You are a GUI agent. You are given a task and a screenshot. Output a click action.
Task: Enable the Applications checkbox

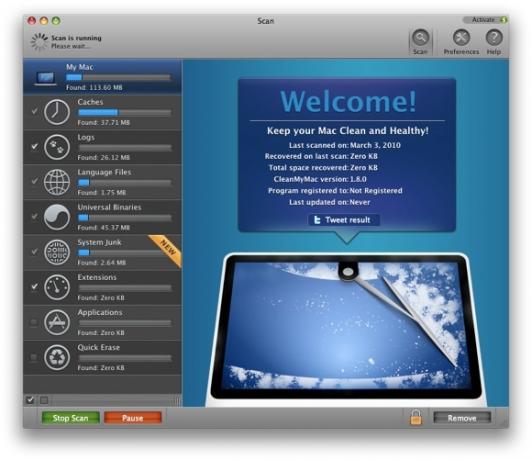[34, 322]
